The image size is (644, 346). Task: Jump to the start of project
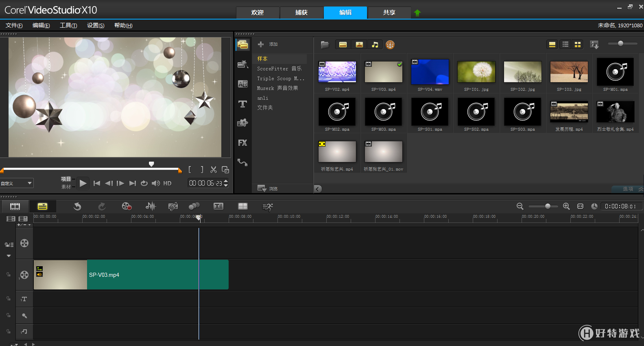[x=96, y=183]
